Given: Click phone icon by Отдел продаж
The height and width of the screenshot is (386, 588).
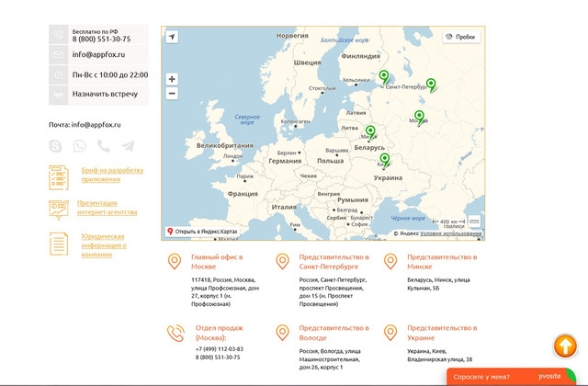Looking at the screenshot, I should (x=175, y=333).
